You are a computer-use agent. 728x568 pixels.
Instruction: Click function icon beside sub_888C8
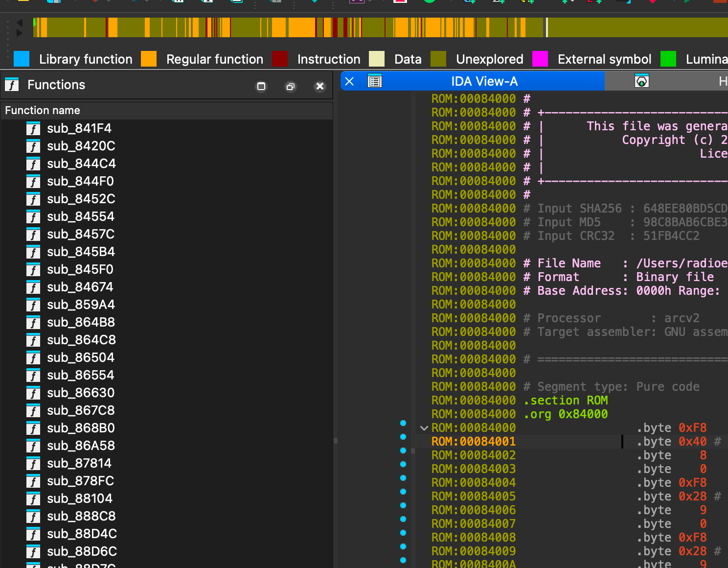click(33, 516)
